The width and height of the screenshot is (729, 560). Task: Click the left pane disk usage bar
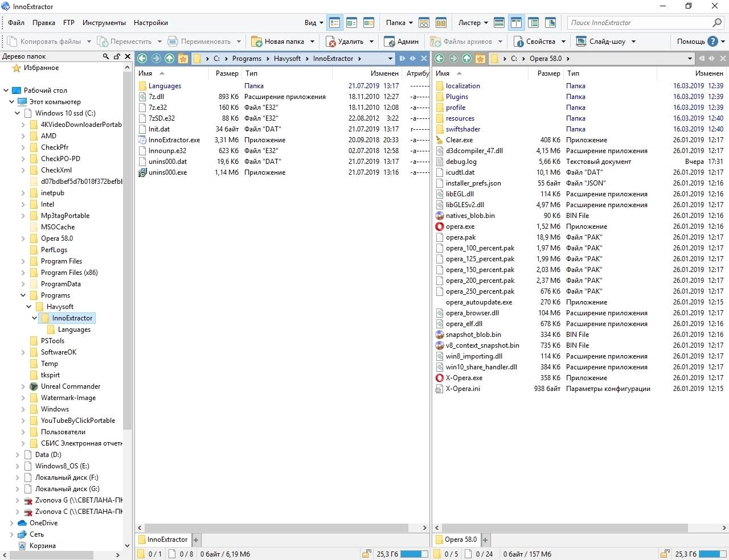tap(415, 554)
